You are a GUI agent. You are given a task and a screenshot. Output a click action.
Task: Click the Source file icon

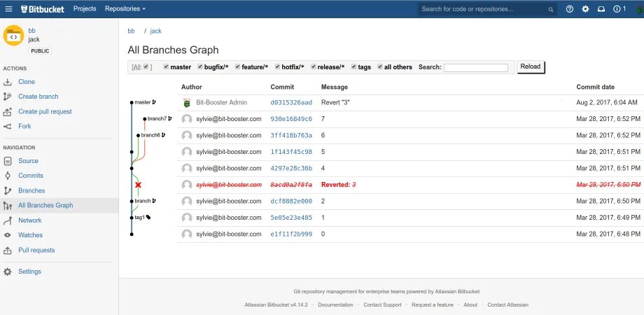point(8,161)
